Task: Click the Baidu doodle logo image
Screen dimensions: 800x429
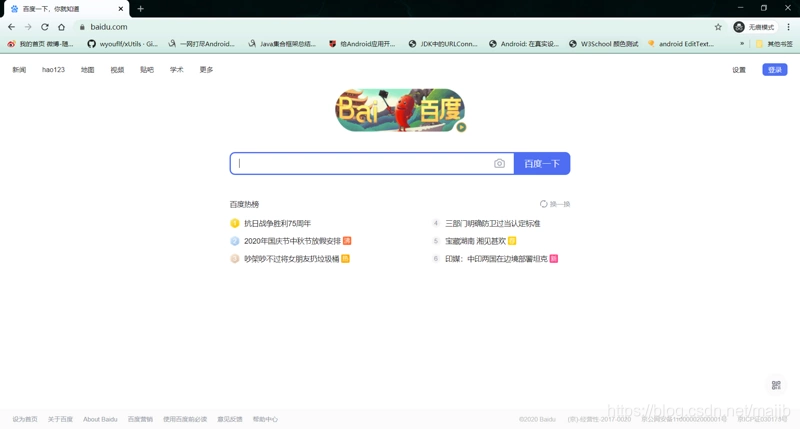Action: [x=399, y=110]
